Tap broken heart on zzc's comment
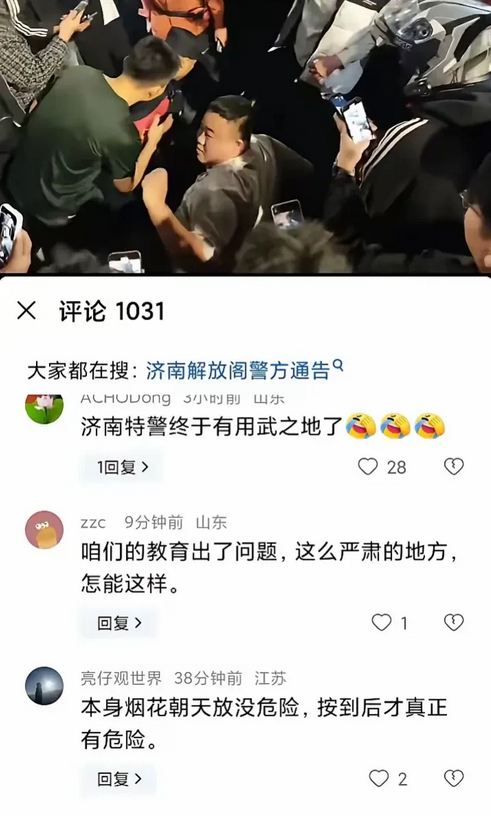The width and height of the screenshot is (491, 816). pos(454,622)
